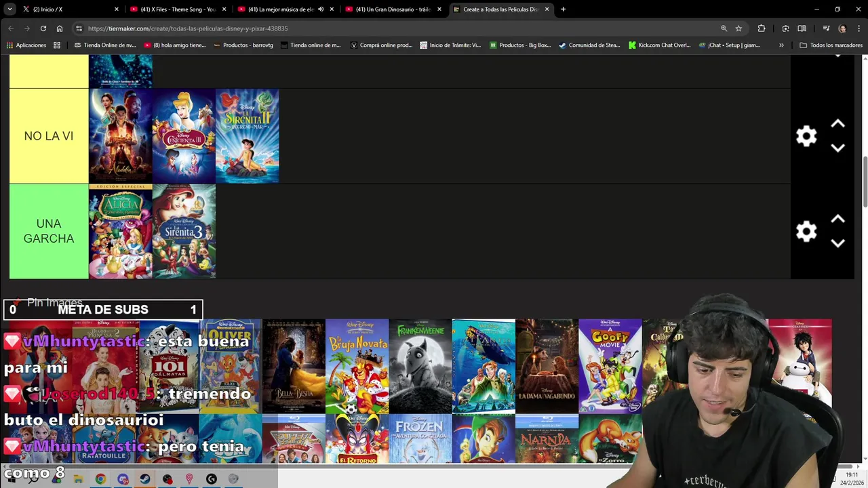Screen dimensions: 868x488
Task: Move UNA GARCHA tier down
Action: (837, 243)
